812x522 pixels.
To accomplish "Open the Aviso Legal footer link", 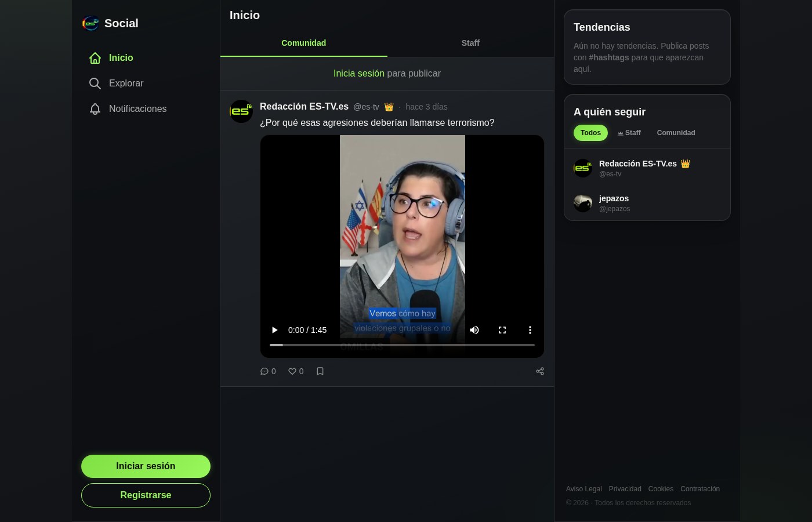I will pos(584,489).
